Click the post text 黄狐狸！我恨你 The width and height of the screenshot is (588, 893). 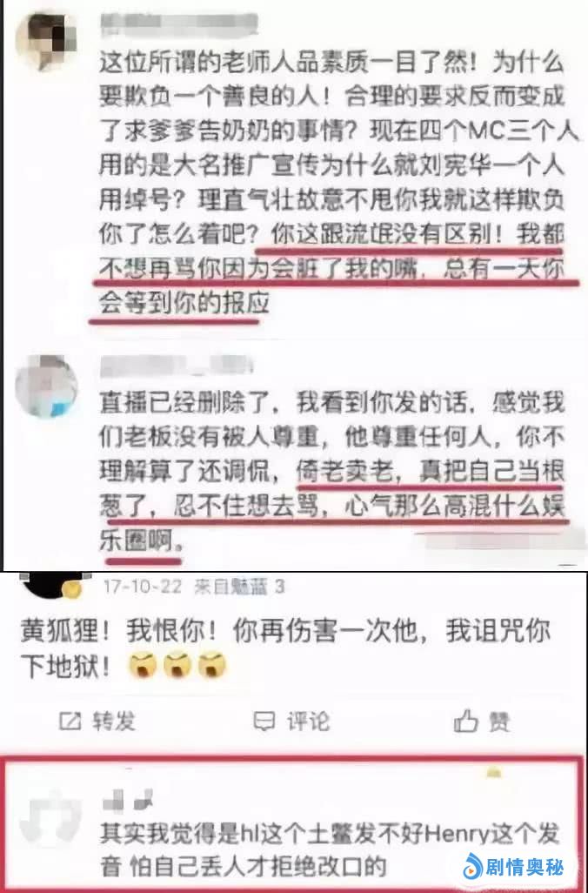click(284, 648)
